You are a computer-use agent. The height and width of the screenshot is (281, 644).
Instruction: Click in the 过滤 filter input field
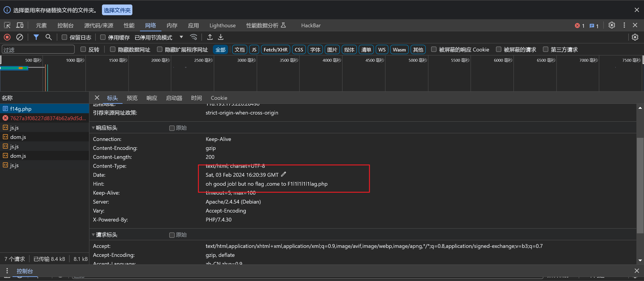tap(38, 49)
